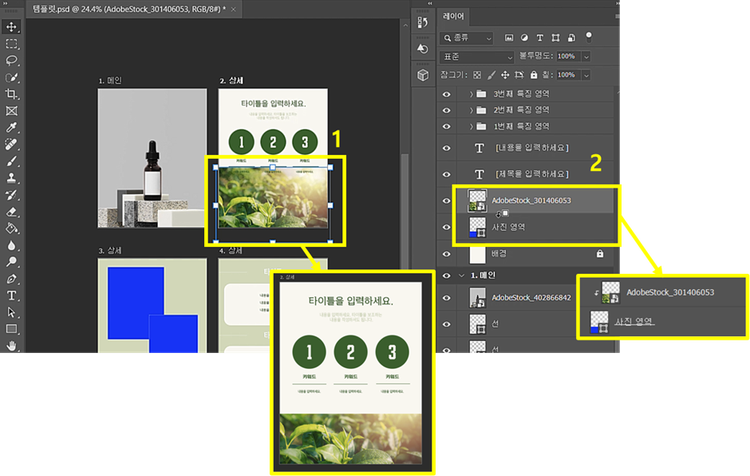750x476 pixels.
Task: Select the Dodge tool
Action: point(11,262)
